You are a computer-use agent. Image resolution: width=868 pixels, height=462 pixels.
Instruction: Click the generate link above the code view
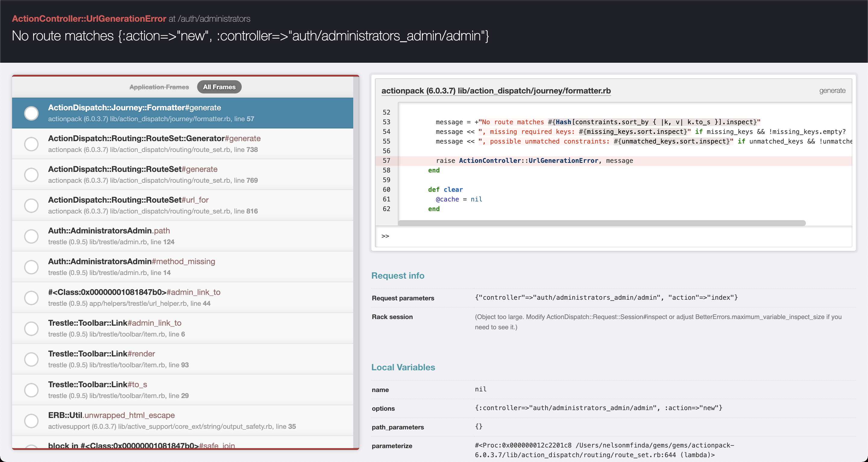832,90
